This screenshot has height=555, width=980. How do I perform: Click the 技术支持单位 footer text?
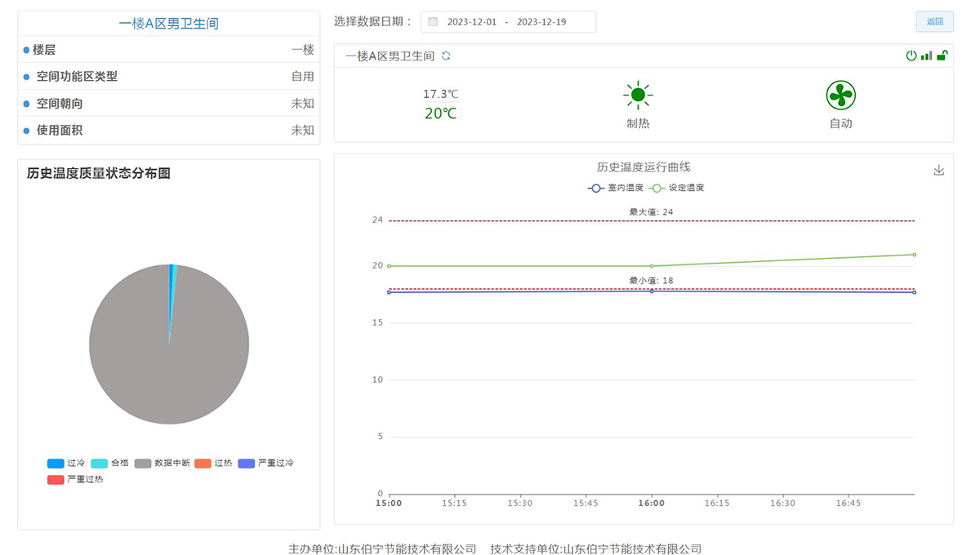click(x=596, y=549)
